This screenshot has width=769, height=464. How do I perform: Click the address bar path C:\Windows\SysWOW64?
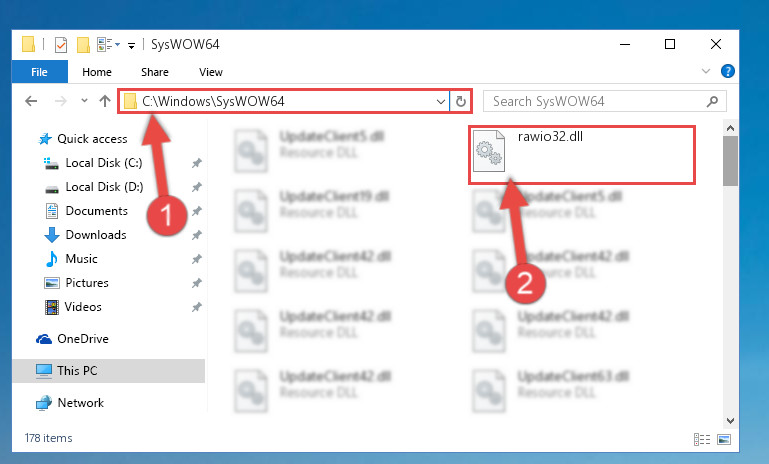(x=213, y=101)
